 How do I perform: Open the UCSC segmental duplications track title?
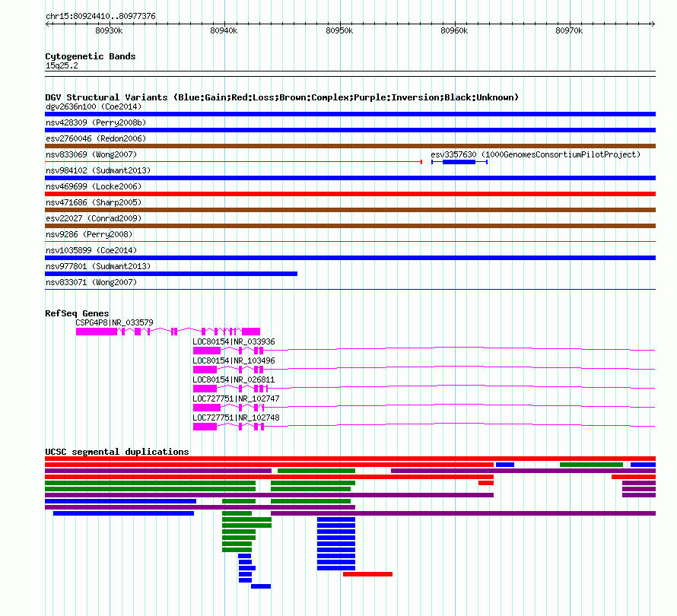[x=117, y=452]
